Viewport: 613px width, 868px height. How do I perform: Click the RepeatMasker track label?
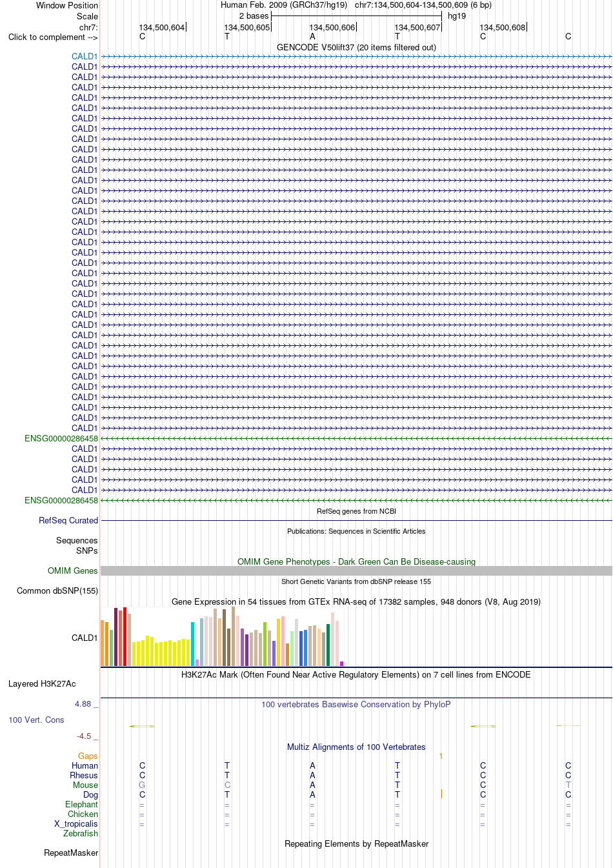[x=71, y=853]
